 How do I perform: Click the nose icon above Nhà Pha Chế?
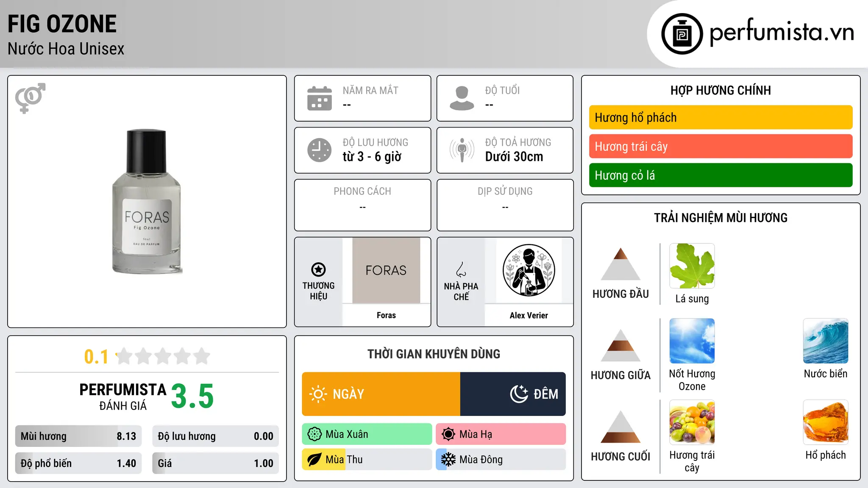pyautogui.click(x=461, y=269)
